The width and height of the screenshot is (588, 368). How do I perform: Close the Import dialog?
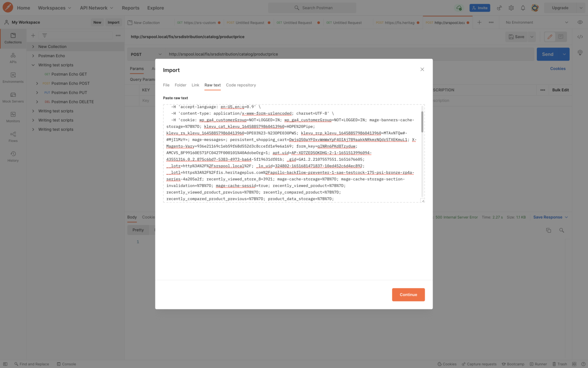[x=422, y=69]
